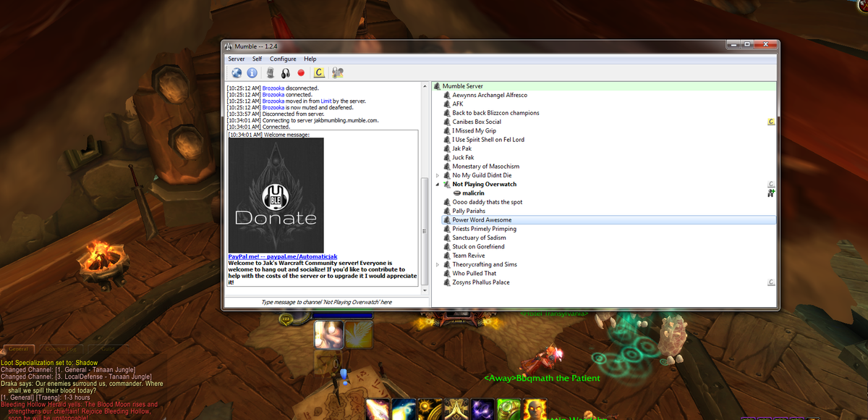Click the Donate image in welcome message

(x=276, y=196)
